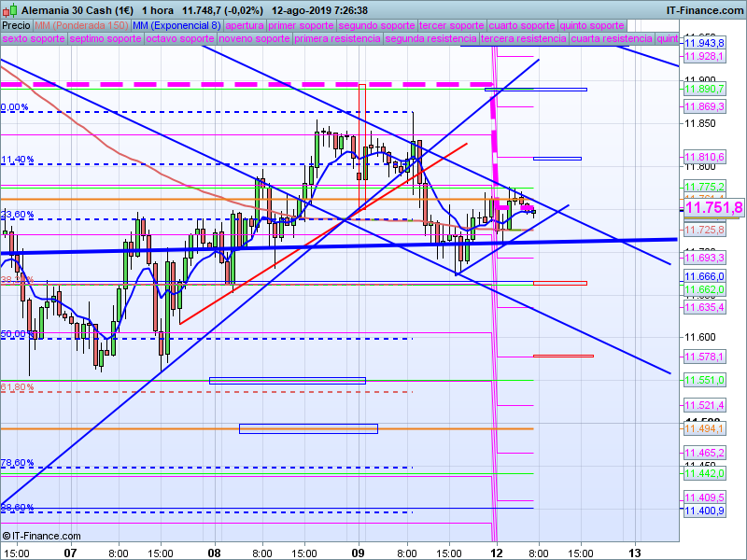Select the primera resistencia label
Image resolution: width=747 pixels, height=560 pixels.
tap(337, 38)
